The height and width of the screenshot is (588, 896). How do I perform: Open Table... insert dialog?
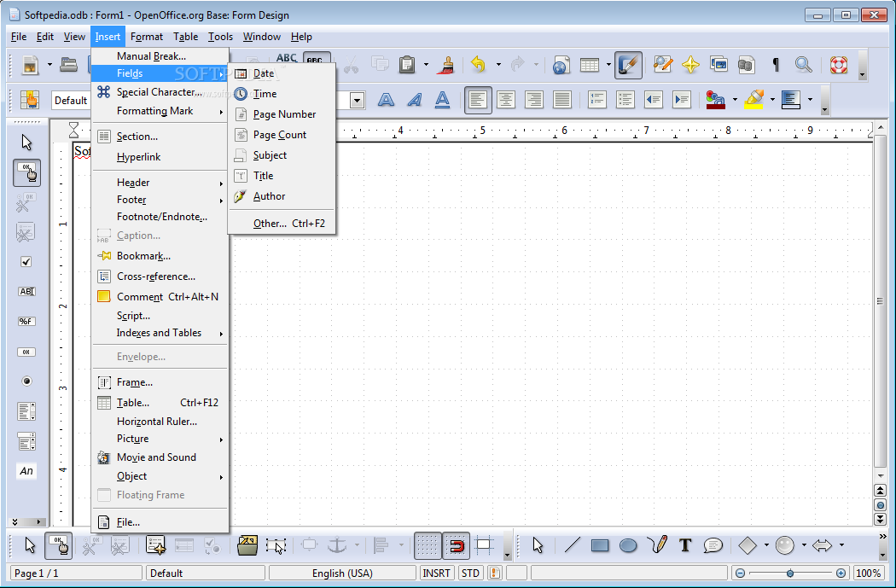(160, 403)
